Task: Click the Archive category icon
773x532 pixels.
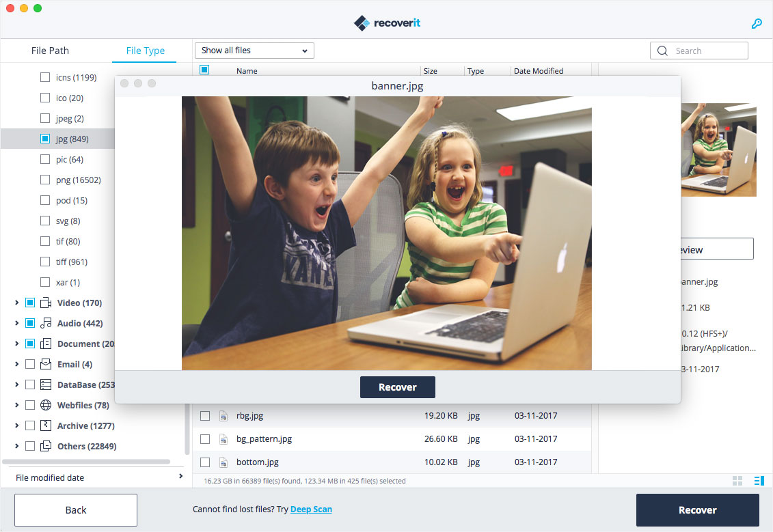Action: tap(46, 425)
